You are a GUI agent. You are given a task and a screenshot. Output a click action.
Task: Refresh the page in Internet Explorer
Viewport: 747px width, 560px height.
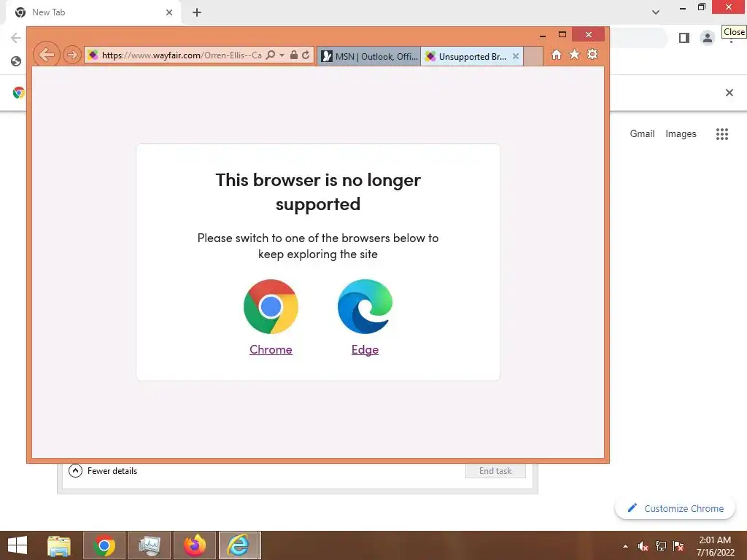[306, 55]
